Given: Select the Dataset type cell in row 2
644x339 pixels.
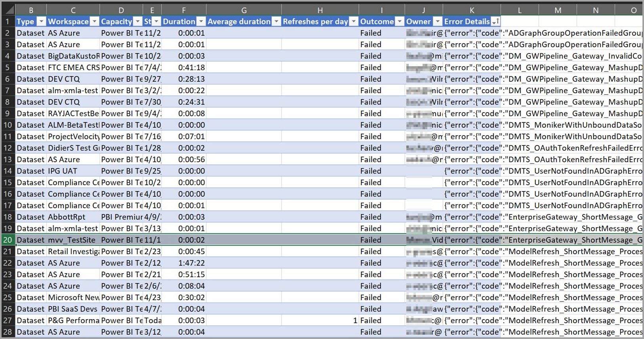Looking at the screenshot, I should click(x=31, y=33).
